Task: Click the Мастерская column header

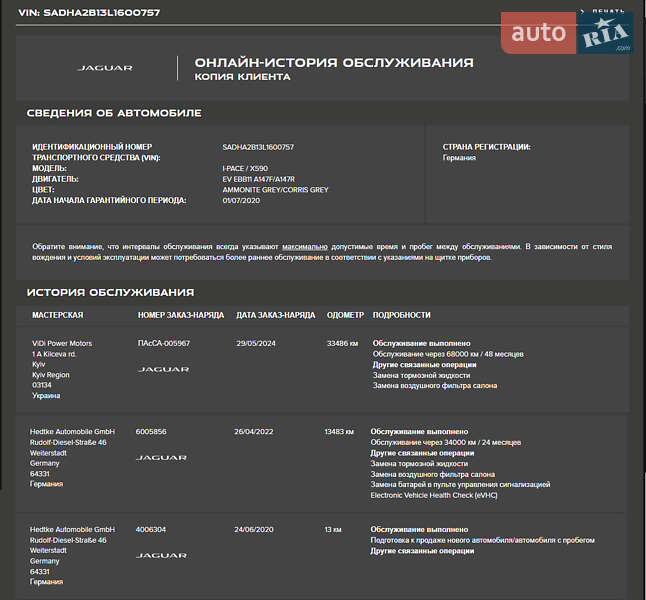Action: [x=57, y=315]
